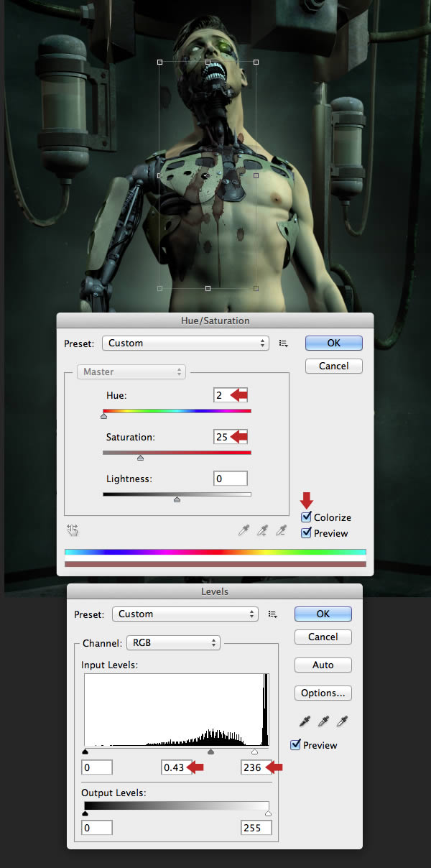Toggle the Colorize checkbox
The width and height of the screenshot is (431, 868).
(307, 517)
